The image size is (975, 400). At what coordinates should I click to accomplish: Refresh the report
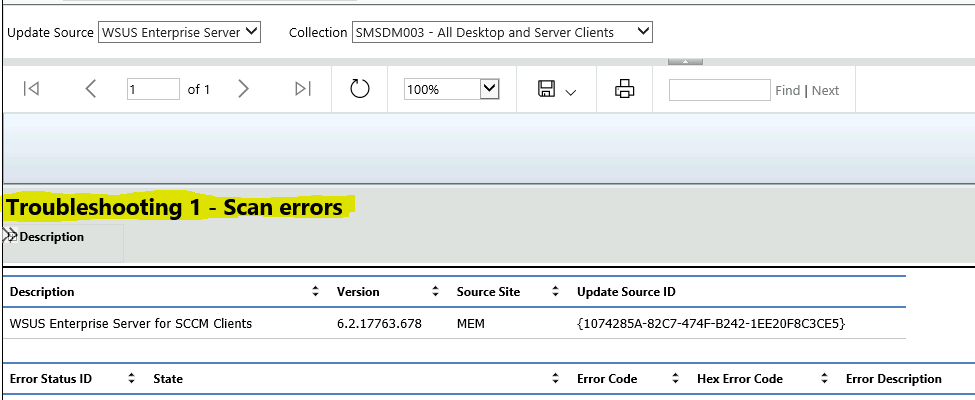[x=359, y=89]
